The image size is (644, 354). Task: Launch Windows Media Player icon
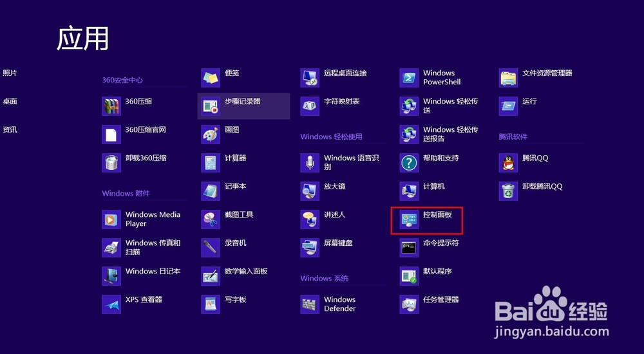111,219
